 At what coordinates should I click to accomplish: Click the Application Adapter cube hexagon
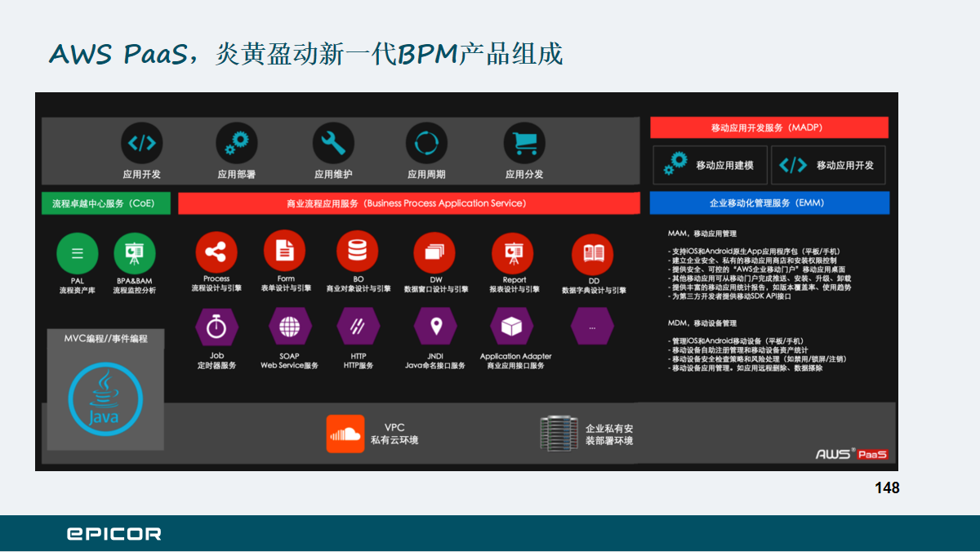point(512,327)
